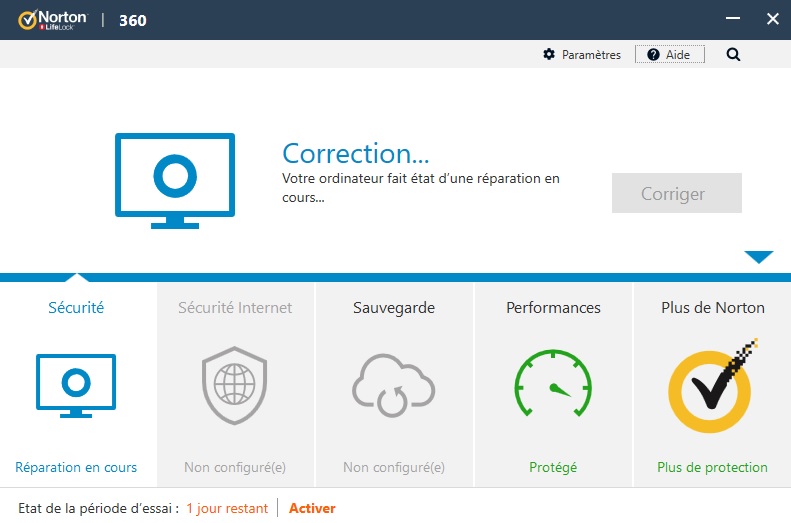Click "Plus de protection" text
The image size is (791, 523).
tap(712, 468)
